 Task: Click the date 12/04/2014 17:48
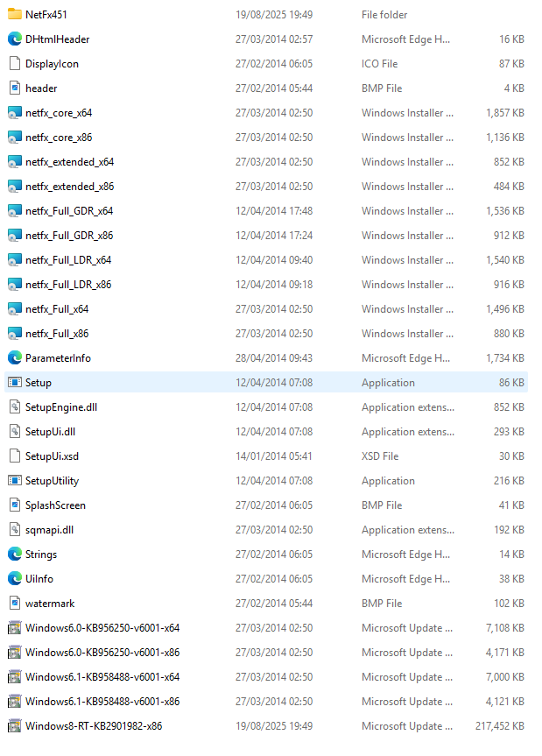click(x=274, y=211)
